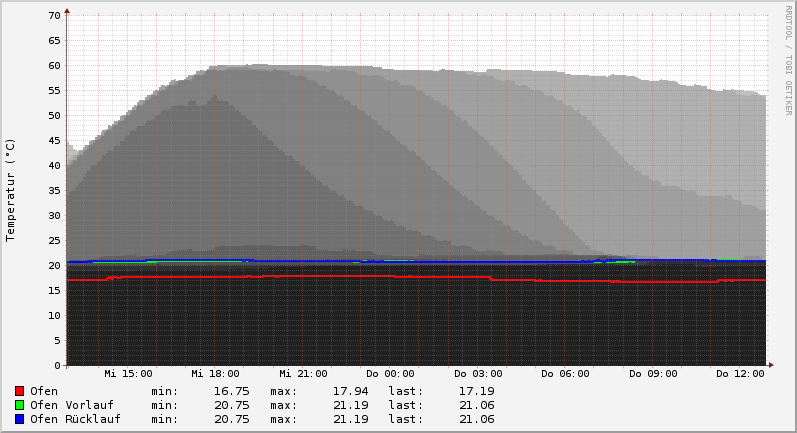Click the 'Mi 18:00' time axis label

215,374
